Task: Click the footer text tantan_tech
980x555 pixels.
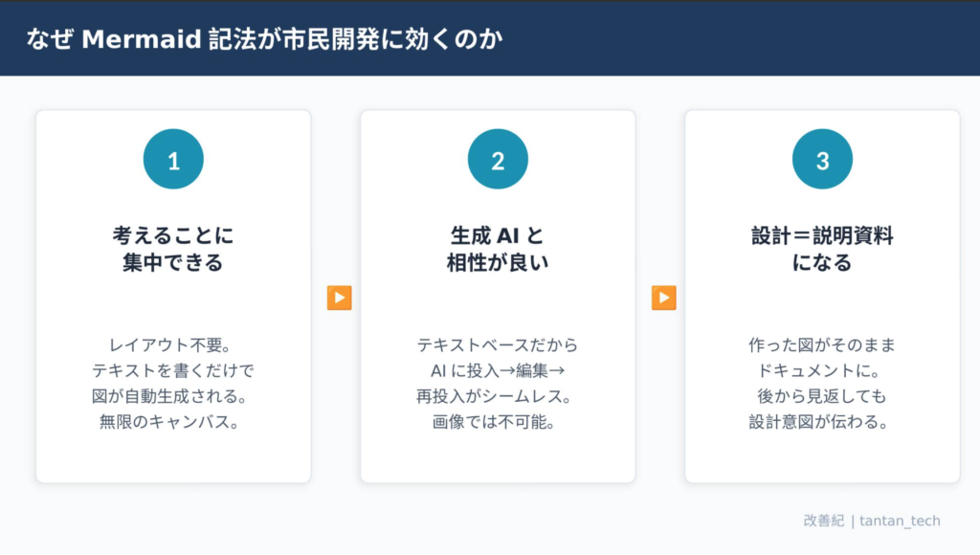Action: tap(900, 521)
